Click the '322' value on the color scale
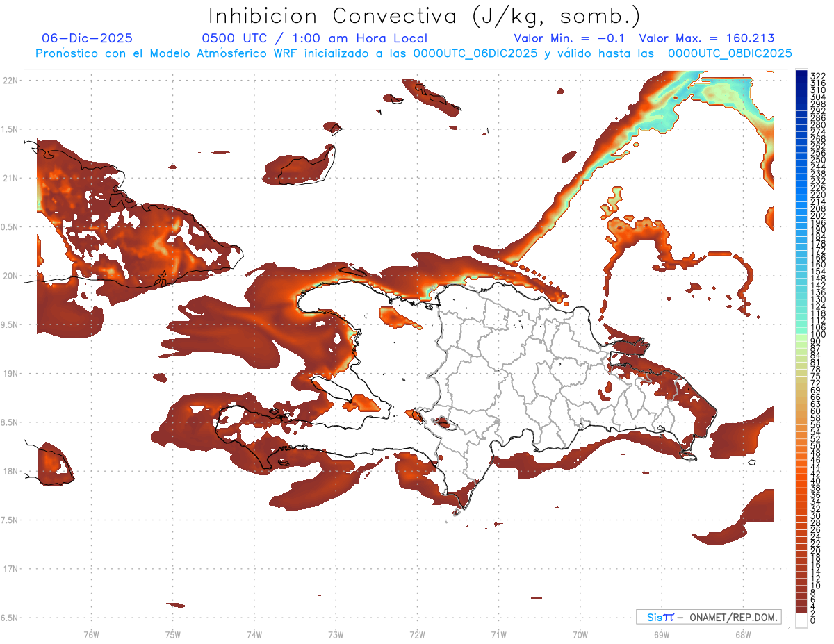This screenshot has width=834, height=644. [818, 76]
